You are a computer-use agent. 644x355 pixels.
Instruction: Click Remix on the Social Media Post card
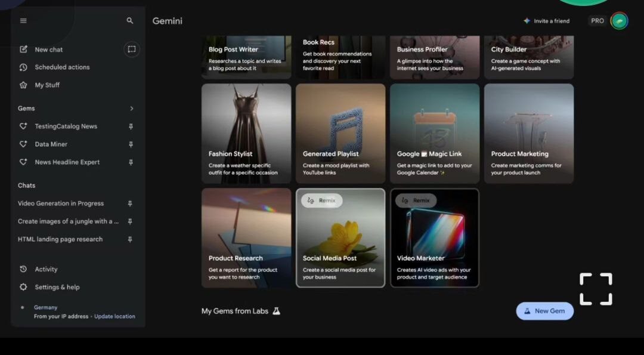(321, 201)
